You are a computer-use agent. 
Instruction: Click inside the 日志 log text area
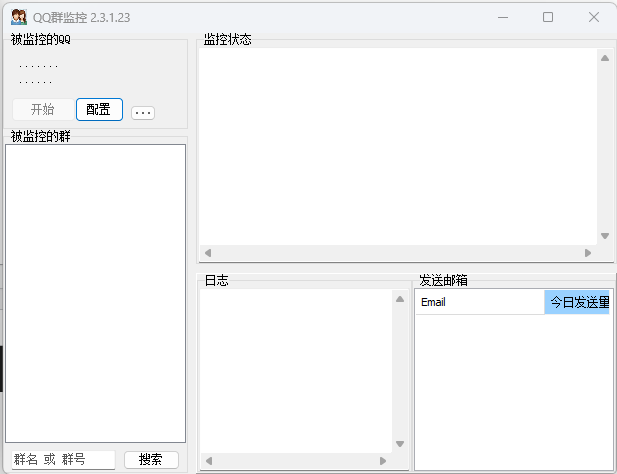pos(296,370)
